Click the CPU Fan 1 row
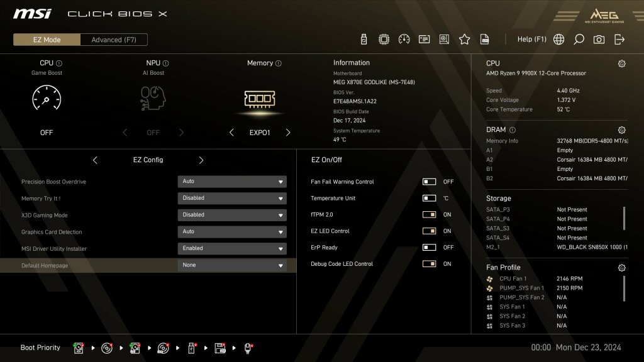 (x=535, y=278)
